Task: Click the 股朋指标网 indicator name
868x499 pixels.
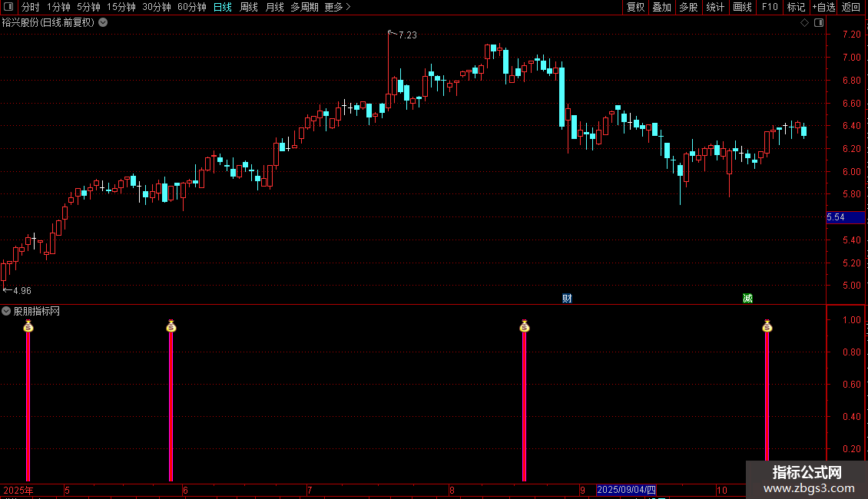Action: pos(37,312)
